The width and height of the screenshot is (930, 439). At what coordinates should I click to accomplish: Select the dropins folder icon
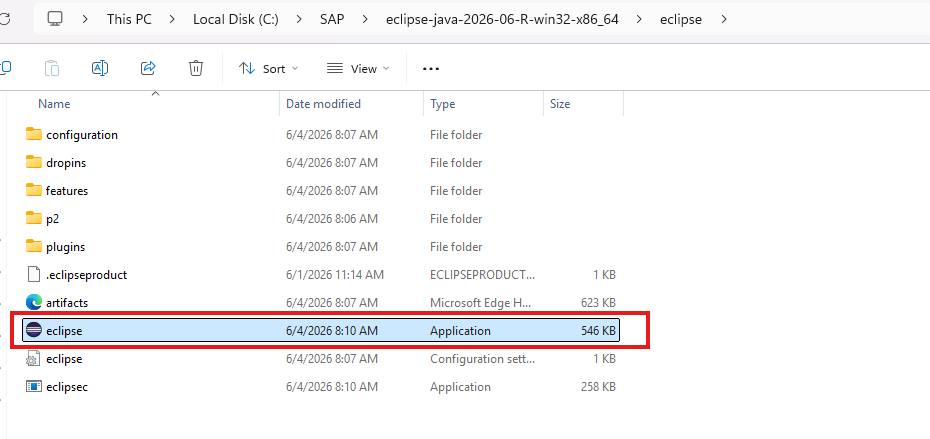(34, 162)
